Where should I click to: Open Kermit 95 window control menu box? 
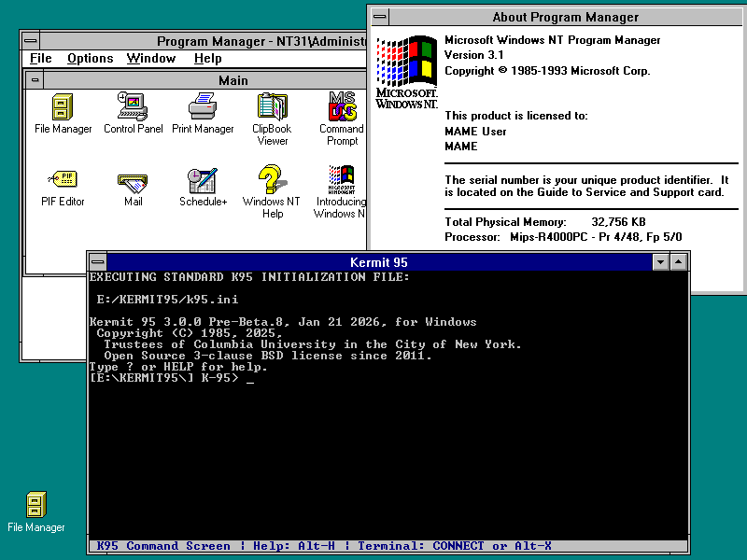click(x=98, y=262)
